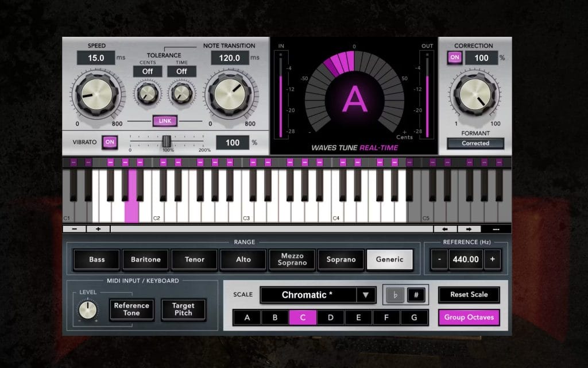The height and width of the screenshot is (368, 588).
Task: Click the keyboard zoom in plus button
Action: tap(98, 229)
